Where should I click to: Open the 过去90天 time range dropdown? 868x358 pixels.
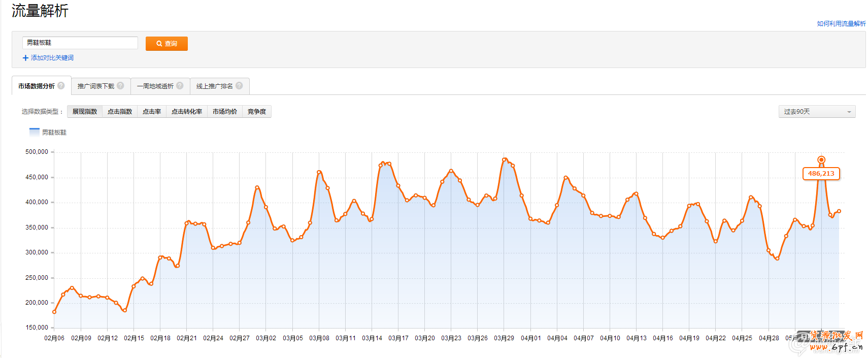tap(817, 112)
